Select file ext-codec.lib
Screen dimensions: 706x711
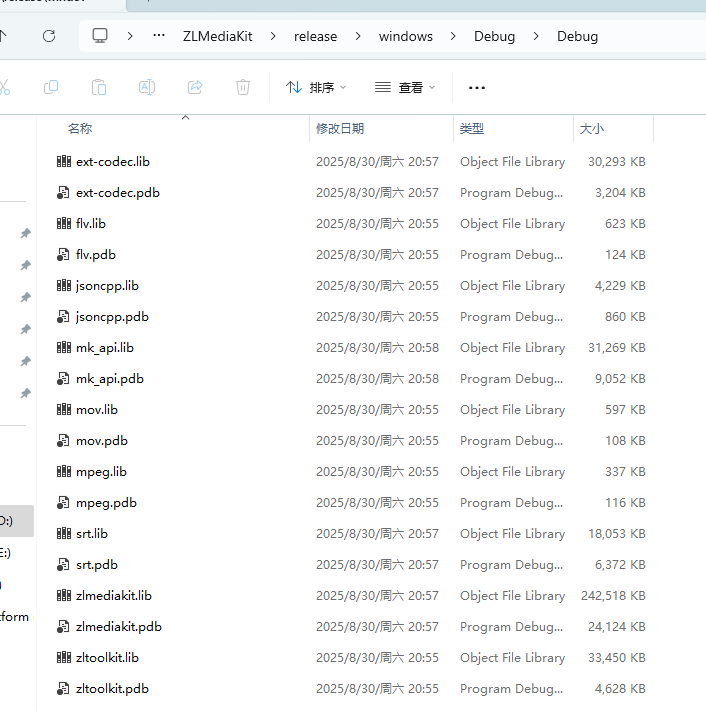(x=113, y=162)
